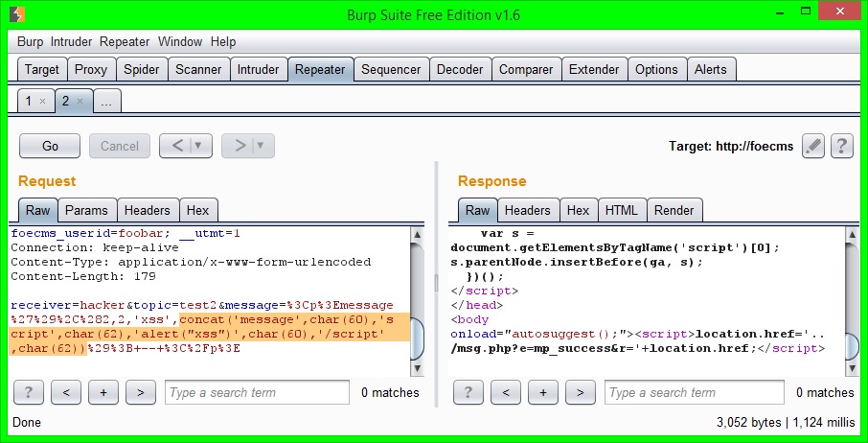This screenshot has height=443, width=868.
Task: Select response HTML view tab
Action: coord(622,210)
